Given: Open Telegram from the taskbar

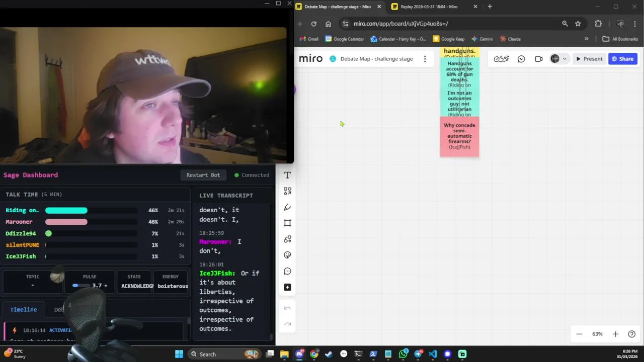Looking at the screenshot, I should tap(418, 354).
